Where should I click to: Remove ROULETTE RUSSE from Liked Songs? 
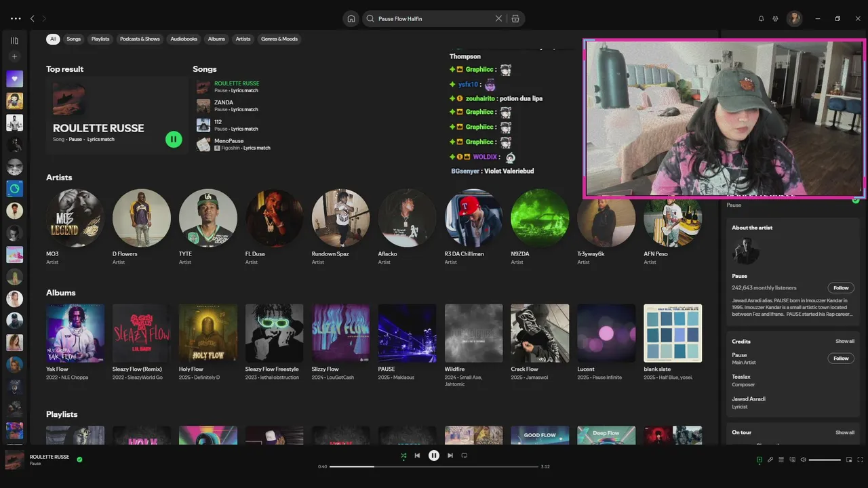(x=79, y=460)
